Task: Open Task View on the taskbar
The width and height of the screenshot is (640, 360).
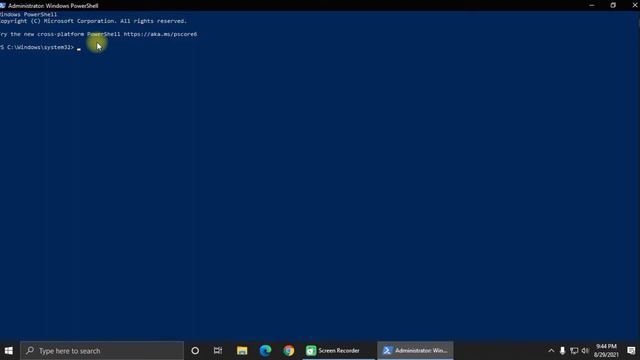Action: pos(218,351)
